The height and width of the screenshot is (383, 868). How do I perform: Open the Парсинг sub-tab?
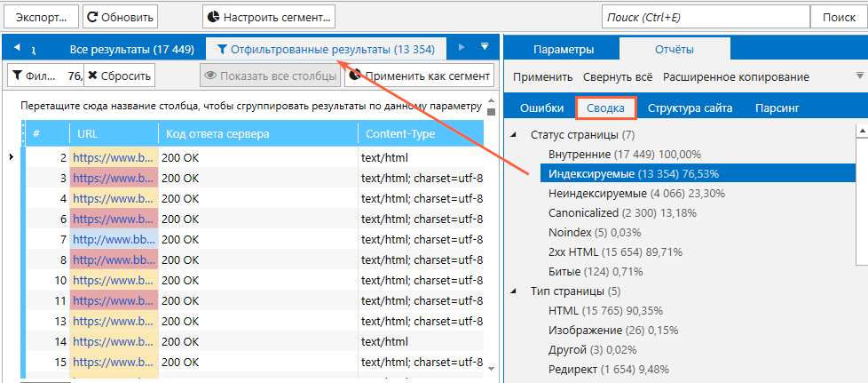click(x=777, y=108)
